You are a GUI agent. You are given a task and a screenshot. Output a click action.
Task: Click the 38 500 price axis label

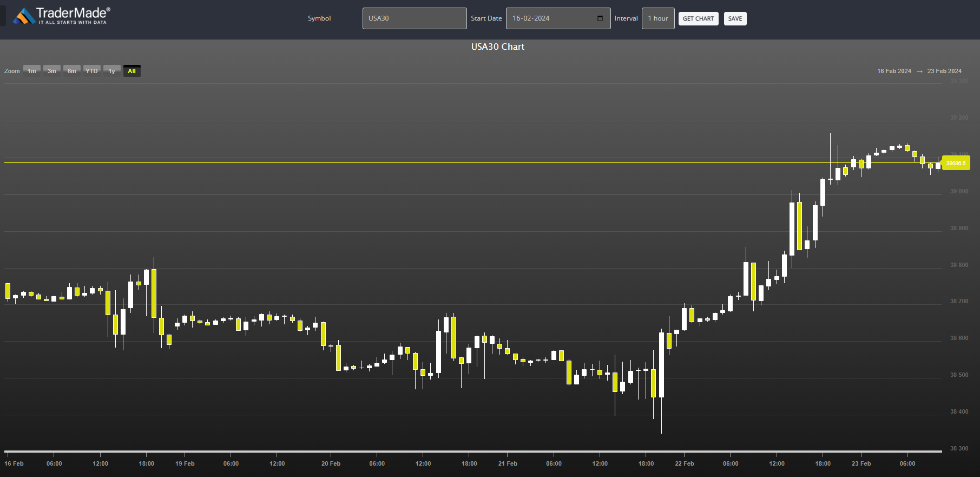959,375
